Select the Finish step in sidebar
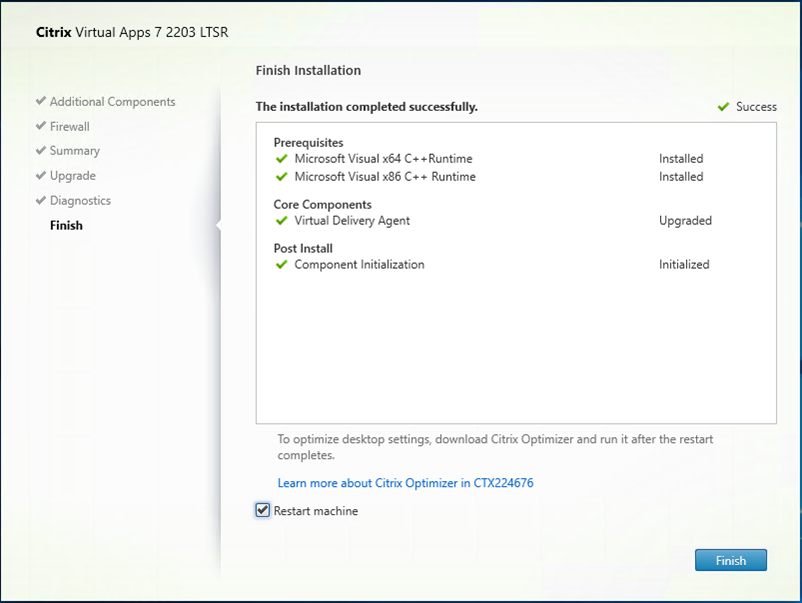This screenshot has width=802, height=603. pyautogui.click(x=66, y=226)
